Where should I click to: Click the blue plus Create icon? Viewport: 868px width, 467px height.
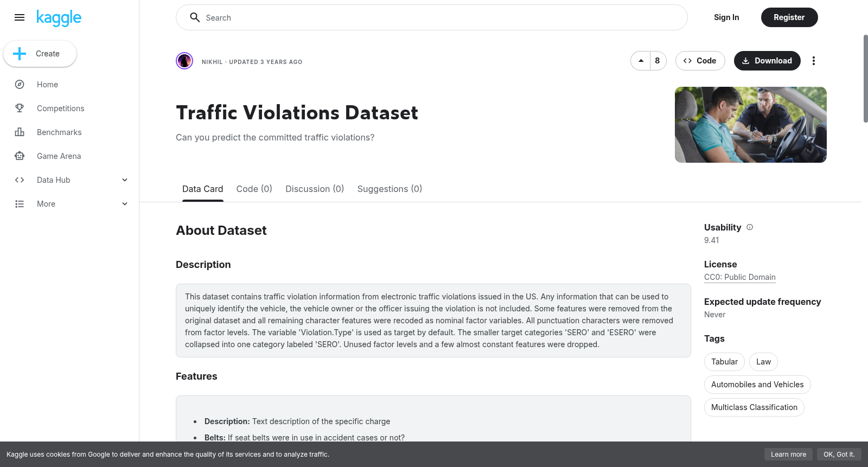click(x=20, y=54)
